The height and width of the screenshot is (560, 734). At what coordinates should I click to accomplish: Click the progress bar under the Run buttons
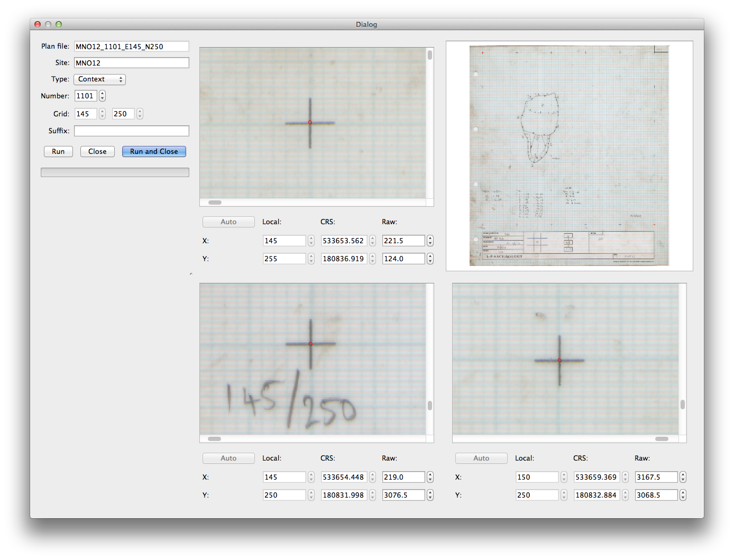(115, 172)
